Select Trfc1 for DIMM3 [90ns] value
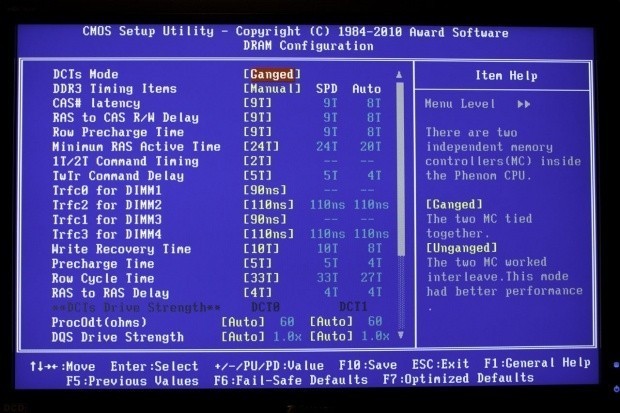Image resolution: width=620 pixels, height=413 pixels. pos(265,220)
